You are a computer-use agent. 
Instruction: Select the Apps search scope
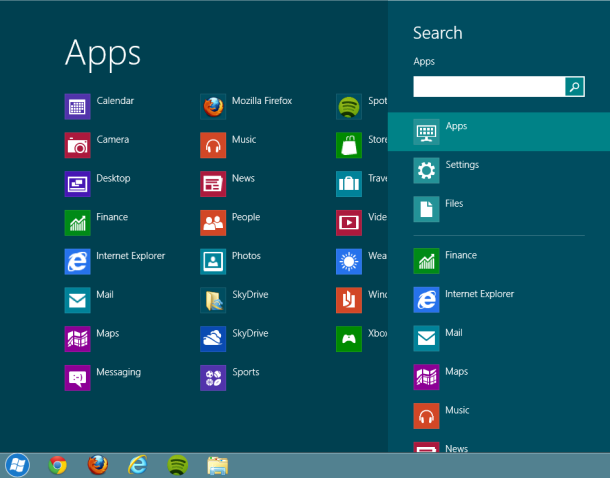tap(499, 132)
